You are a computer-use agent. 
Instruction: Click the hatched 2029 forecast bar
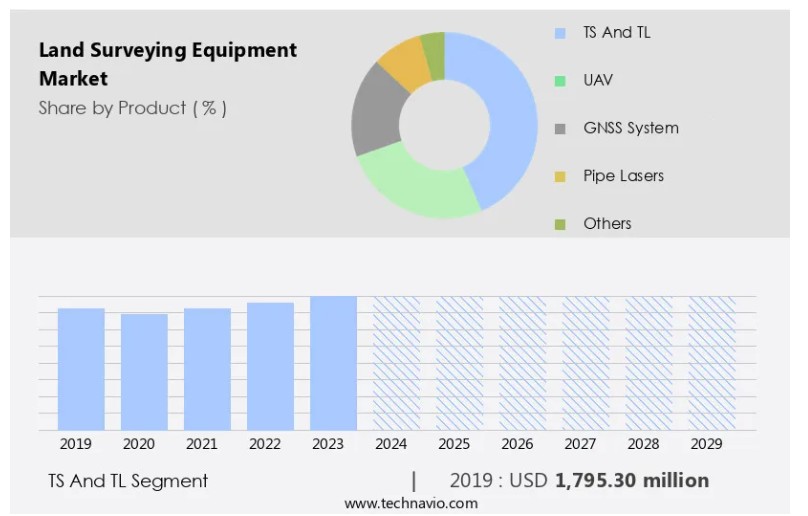pyautogui.click(x=711, y=363)
